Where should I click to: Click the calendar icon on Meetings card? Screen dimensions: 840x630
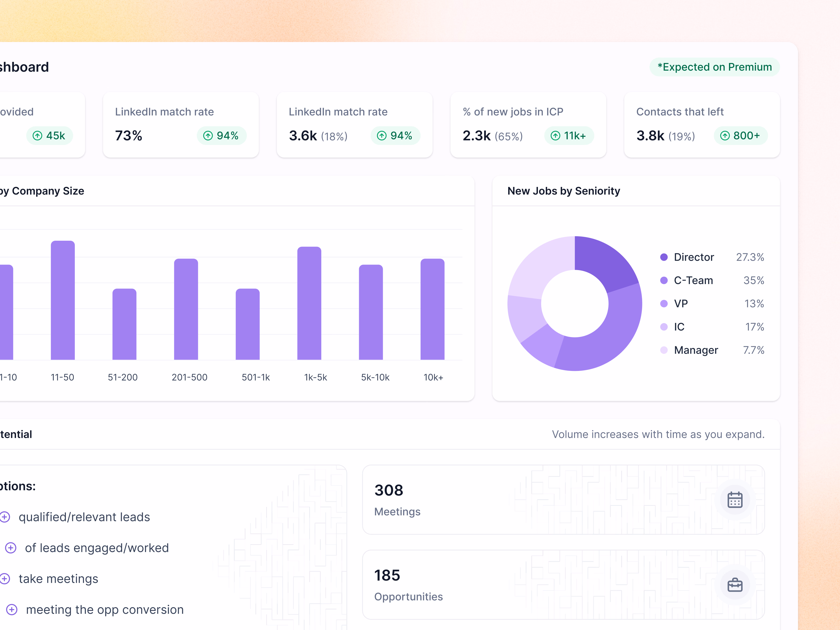735,500
